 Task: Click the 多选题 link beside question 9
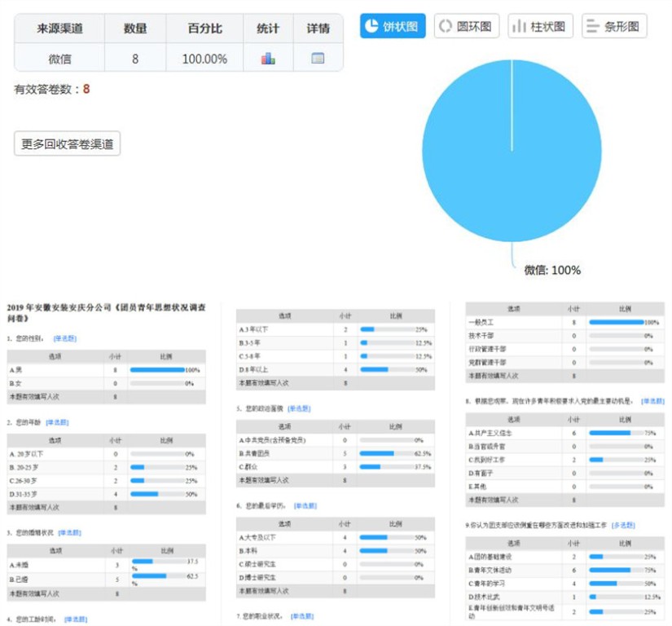click(x=623, y=525)
